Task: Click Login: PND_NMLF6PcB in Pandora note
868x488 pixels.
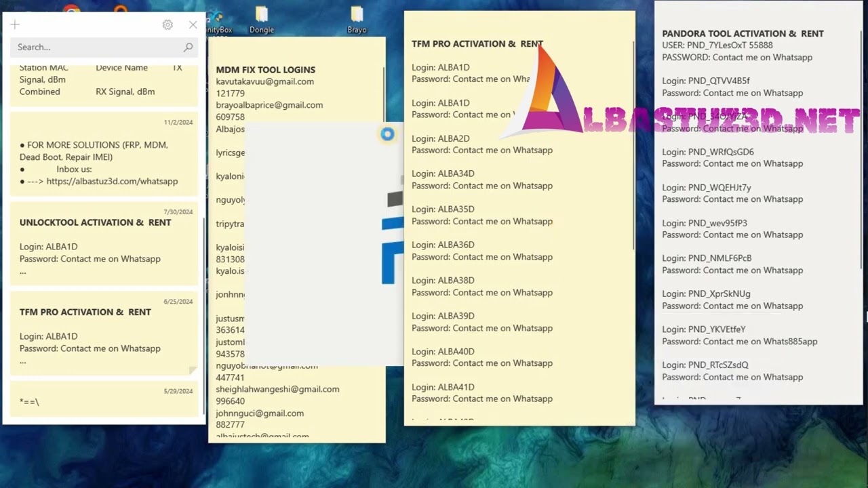Action: point(707,258)
